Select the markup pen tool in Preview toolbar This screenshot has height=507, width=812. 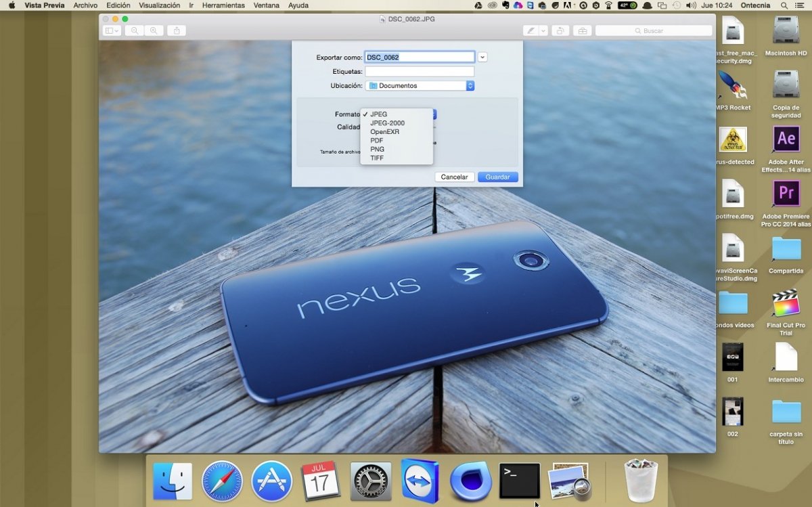coord(531,30)
